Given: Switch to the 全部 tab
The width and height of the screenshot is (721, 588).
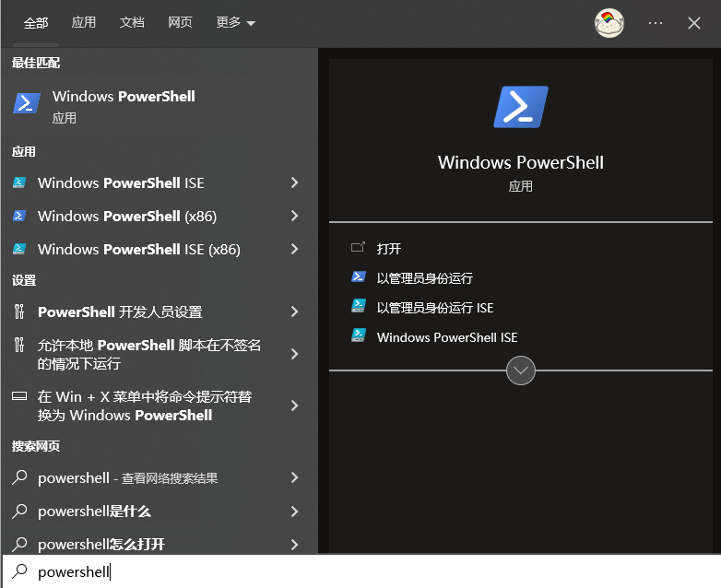Looking at the screenshot, I should coord(36,22).
